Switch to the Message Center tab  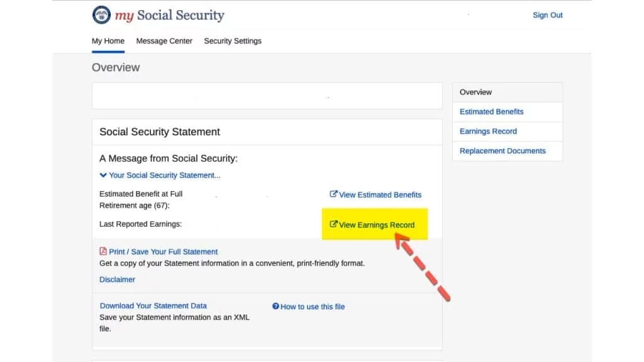point(164,40)
